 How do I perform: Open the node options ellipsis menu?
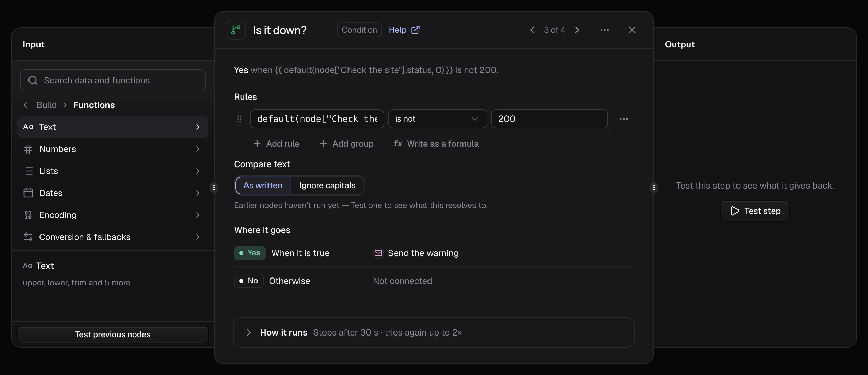click(x=605, y=30)
